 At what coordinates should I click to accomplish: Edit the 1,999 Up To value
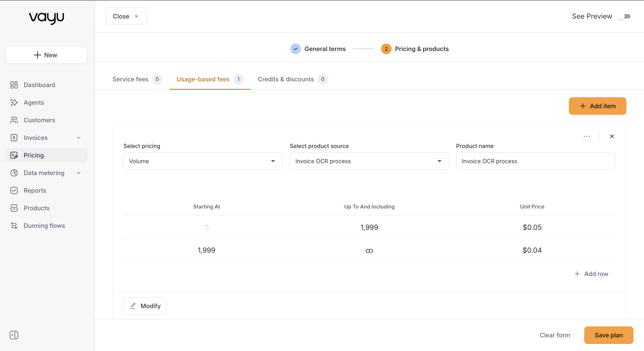pyautogui.click(x=369, y=227)
